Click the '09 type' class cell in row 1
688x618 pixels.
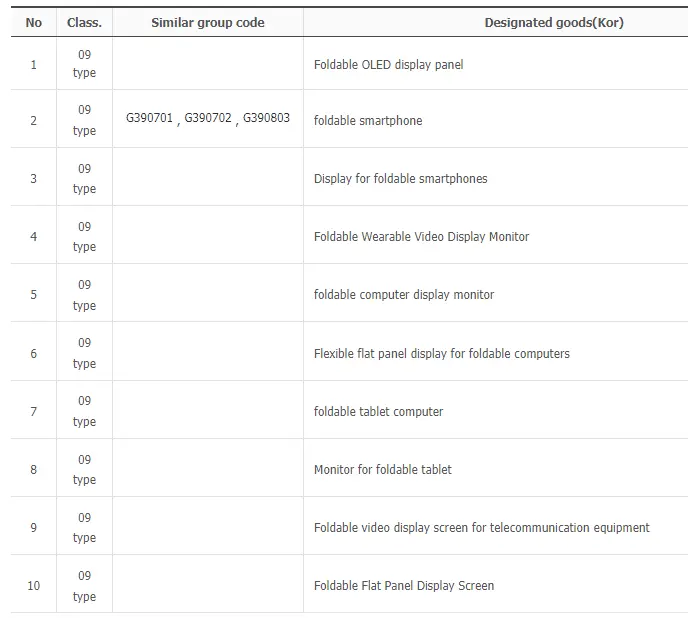84,64
